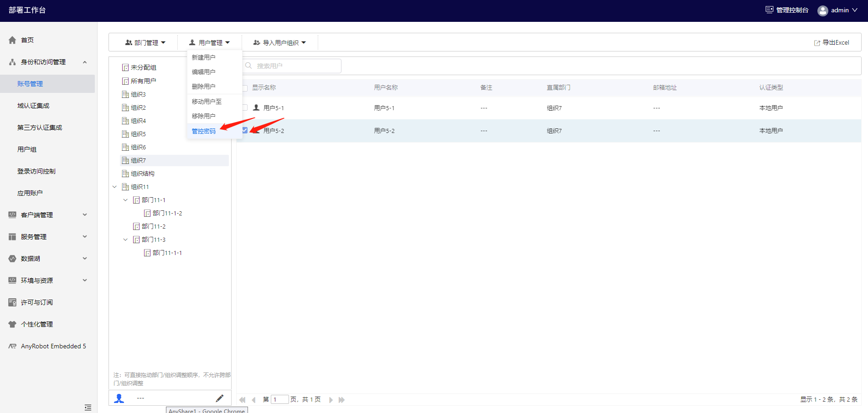Collapse the sidebar with the bottom toggle icon
This screenshot has height=413, width=868.
(x=88, y=408)
